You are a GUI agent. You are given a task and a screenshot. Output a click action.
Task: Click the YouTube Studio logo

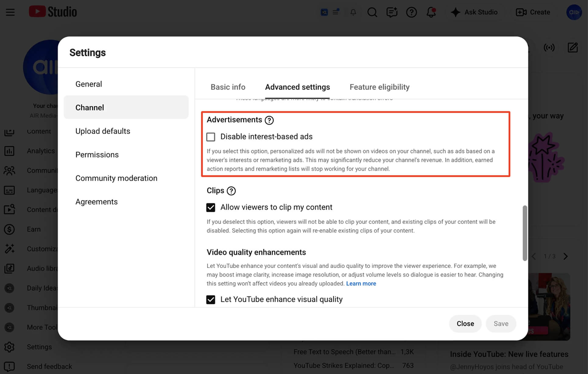tap(53, 12)
